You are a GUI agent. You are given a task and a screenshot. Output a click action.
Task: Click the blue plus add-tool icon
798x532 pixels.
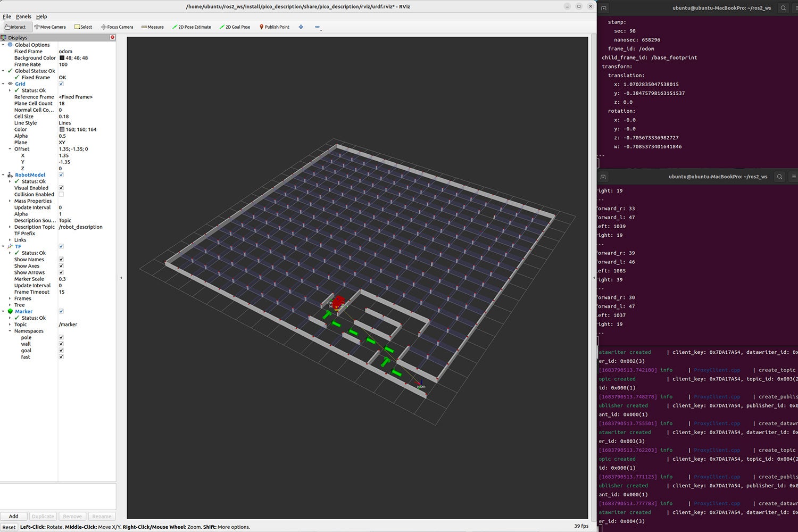301,27
